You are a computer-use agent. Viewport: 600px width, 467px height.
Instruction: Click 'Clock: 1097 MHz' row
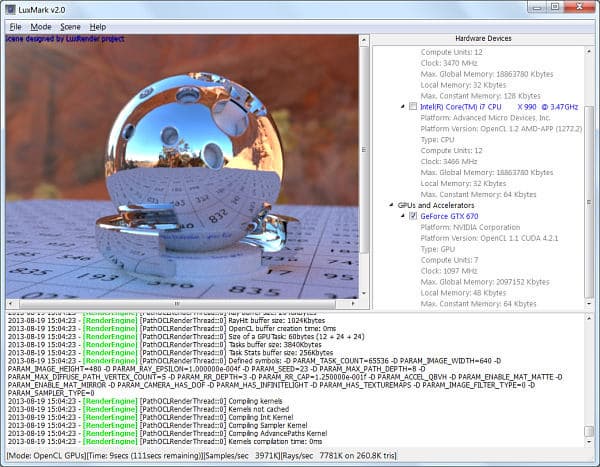point(449,271)
